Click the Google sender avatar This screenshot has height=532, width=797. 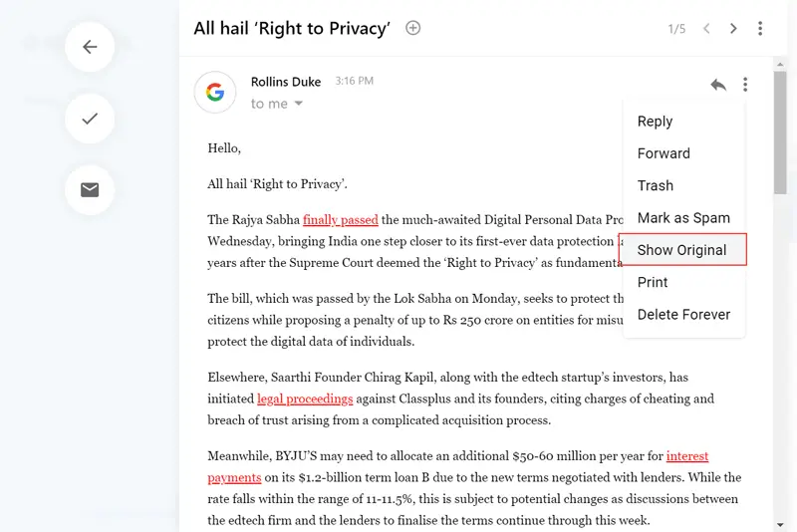[215, 93]
